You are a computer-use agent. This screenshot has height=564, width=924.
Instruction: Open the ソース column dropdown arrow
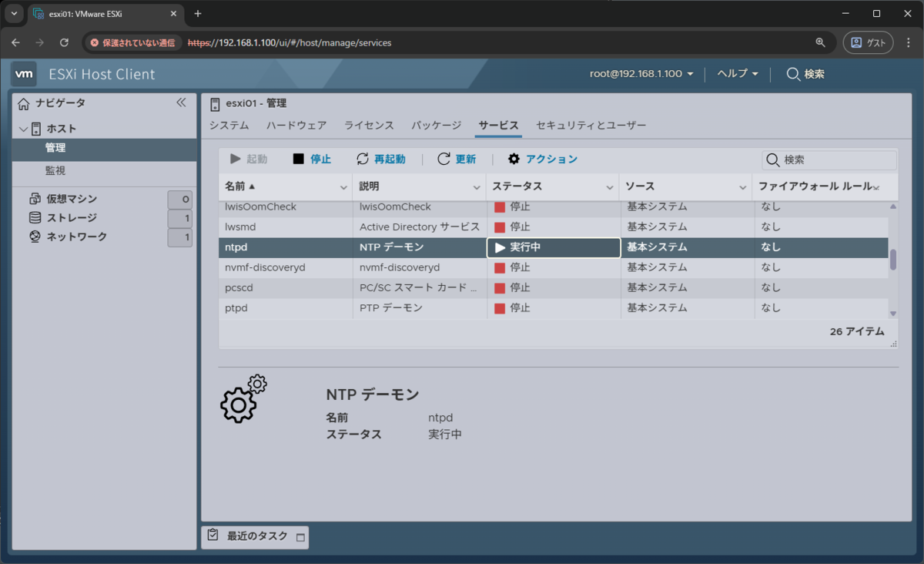(x=744, y=187)
